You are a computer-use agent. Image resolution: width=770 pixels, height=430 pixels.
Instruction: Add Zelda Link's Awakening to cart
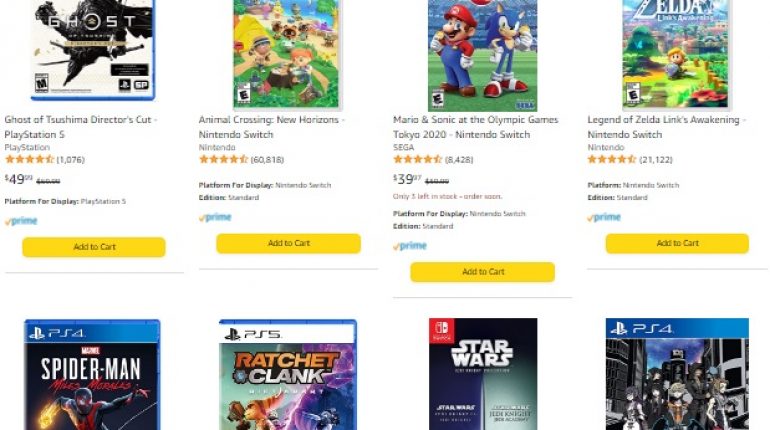(677, 243)
